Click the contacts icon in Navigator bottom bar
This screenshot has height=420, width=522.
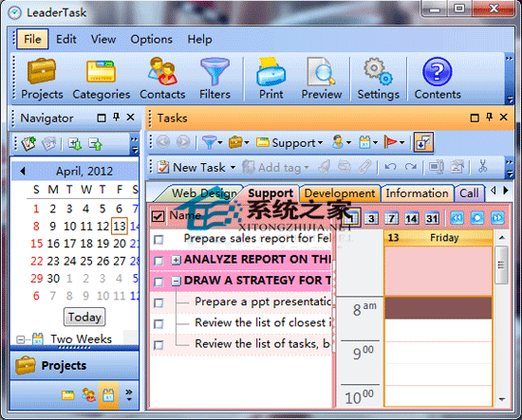[88, 395]
